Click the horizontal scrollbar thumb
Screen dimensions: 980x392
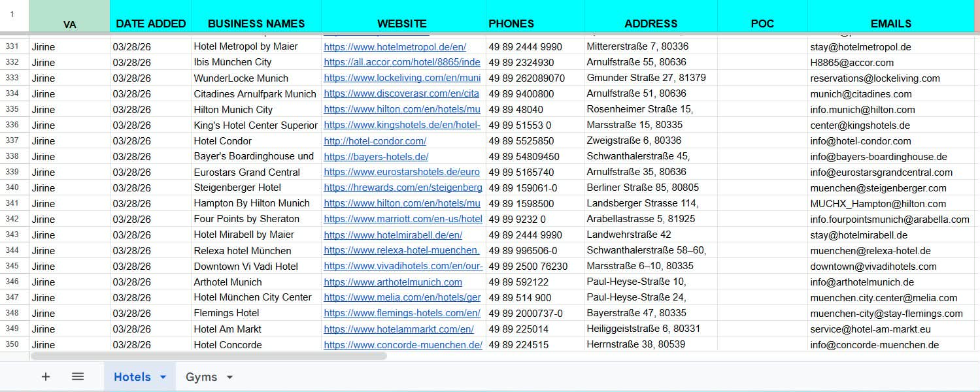tap(209, 356)
